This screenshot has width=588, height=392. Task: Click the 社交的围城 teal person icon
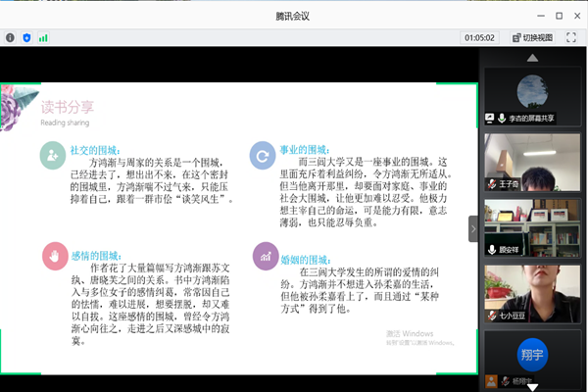[x=51, y=155]
